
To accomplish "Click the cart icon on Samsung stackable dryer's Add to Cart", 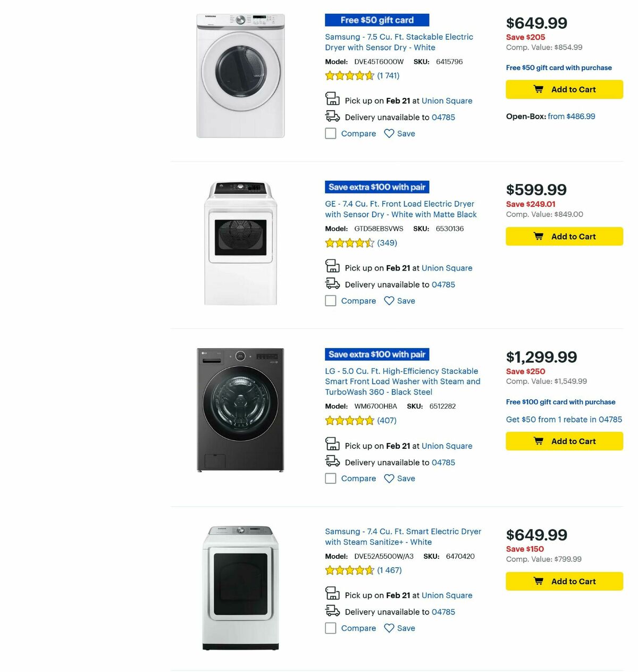I will click(x=539, y=89).
